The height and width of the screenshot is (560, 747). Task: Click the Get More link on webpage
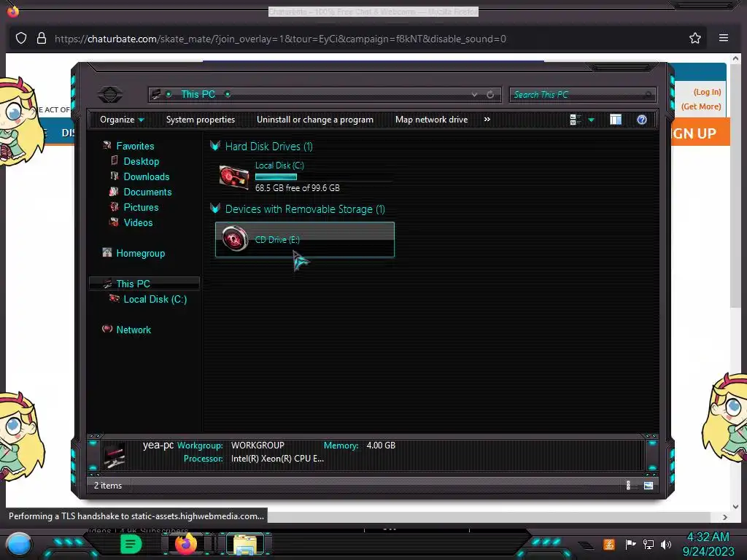click(x=701, y=106)
